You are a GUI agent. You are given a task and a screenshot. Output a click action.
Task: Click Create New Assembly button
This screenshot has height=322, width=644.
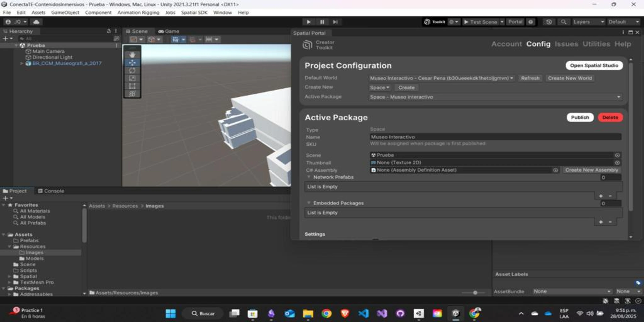592,170
